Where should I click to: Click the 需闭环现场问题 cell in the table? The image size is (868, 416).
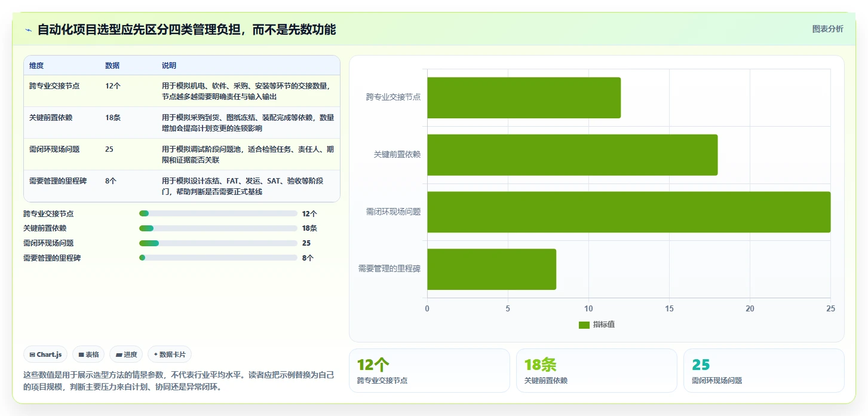coord(54,149)
